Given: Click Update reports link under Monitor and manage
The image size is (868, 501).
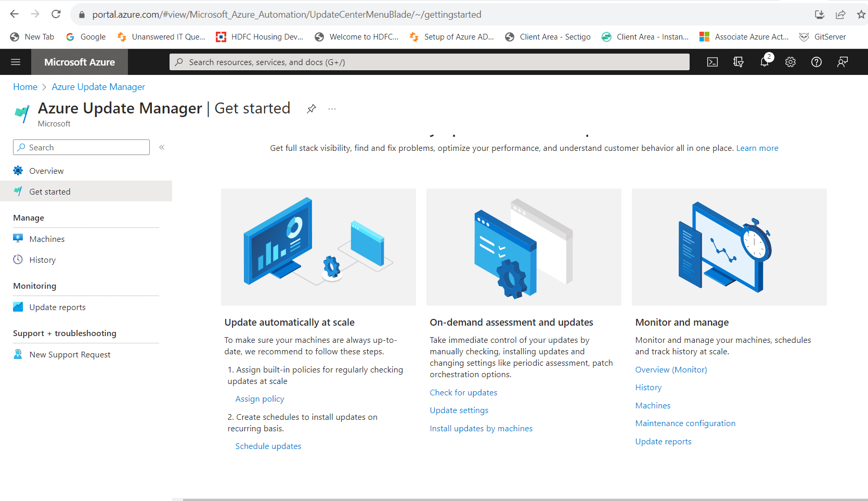Looking at the screenshot, I should point(663,442).
